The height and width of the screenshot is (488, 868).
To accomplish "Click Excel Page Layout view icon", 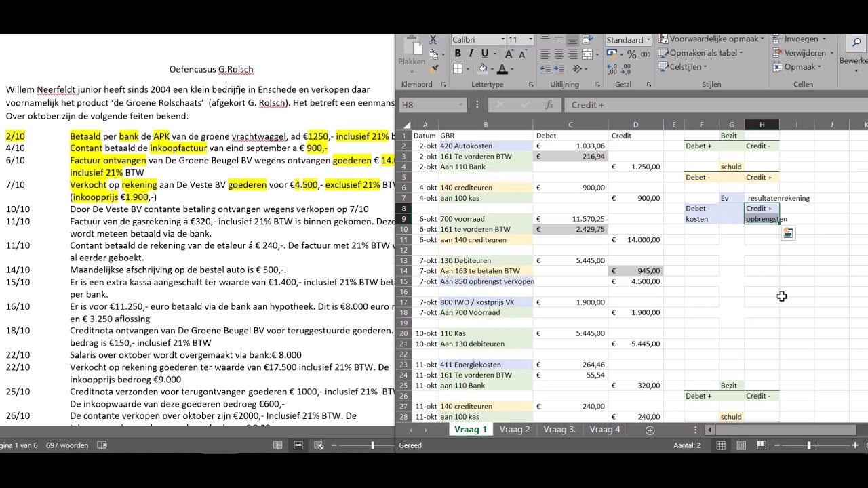I will click(741, 445).
